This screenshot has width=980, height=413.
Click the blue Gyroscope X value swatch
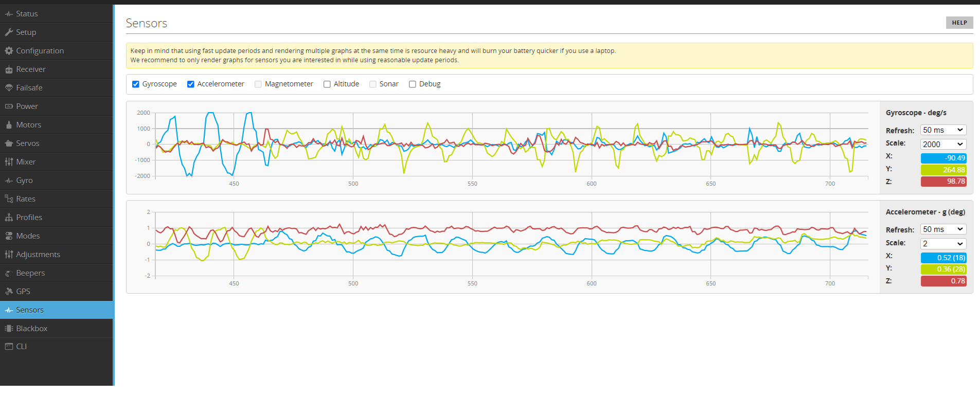[x=943, y=158]
